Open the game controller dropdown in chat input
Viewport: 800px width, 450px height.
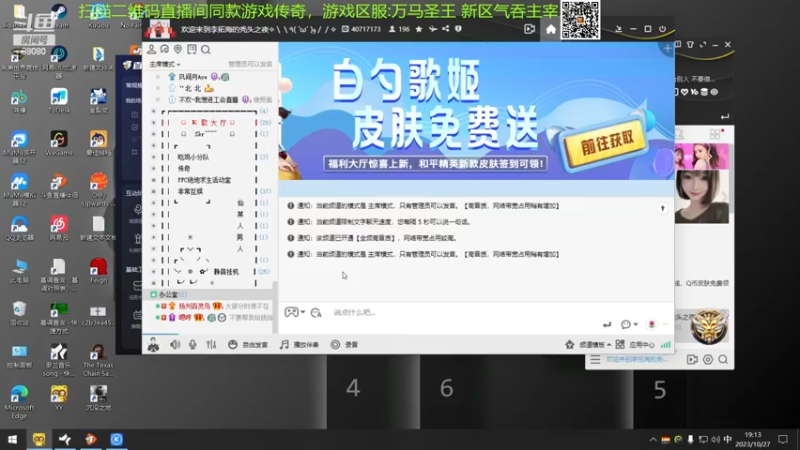click(x=294, y=312)
